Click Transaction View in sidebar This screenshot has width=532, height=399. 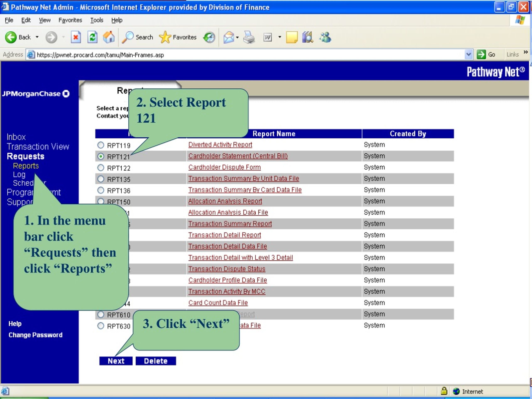[38, 147]
